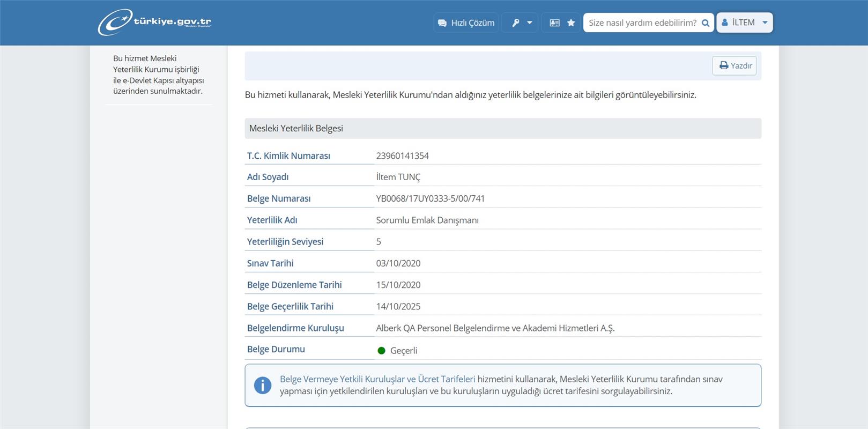This screenshot has height=429, width=868.
Task: Click the Belge Geçerlilik Tarihi date
Action: 398,307
